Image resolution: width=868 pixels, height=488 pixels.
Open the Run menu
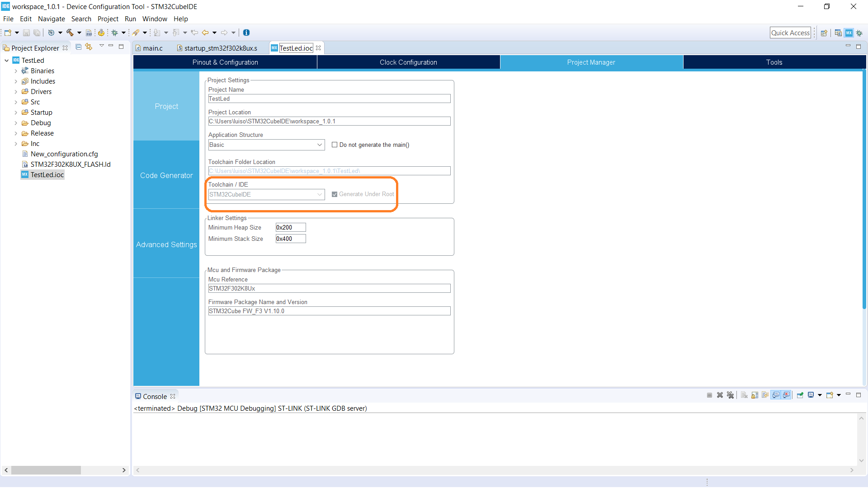tap(130, 19)
